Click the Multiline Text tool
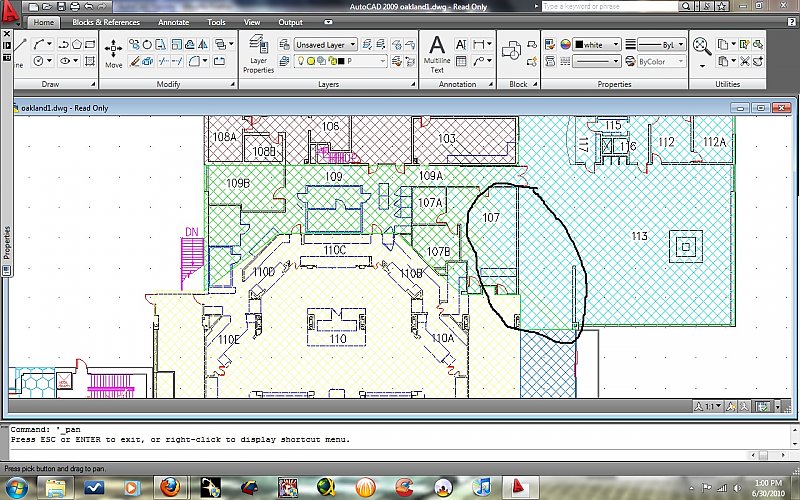 click(x=437, y=54)
